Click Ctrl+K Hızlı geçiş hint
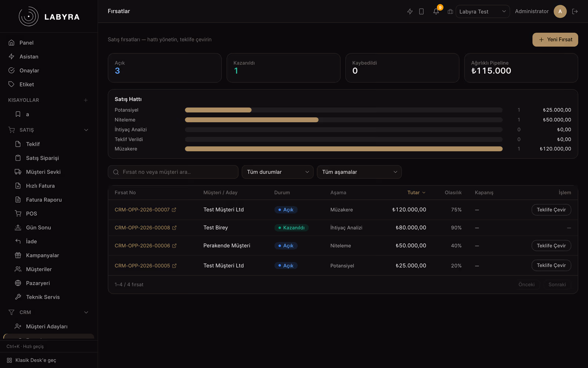Viewport: 588px width, 368px height. pos(25,346)
